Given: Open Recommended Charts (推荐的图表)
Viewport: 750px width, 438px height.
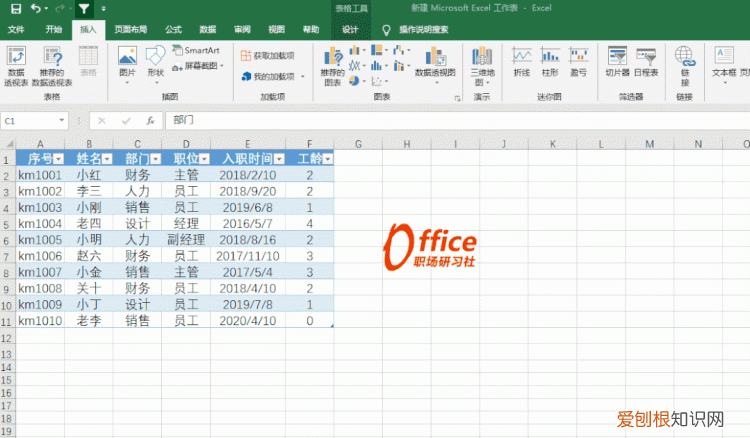Looking at the screenshot, I should [332, 67].
